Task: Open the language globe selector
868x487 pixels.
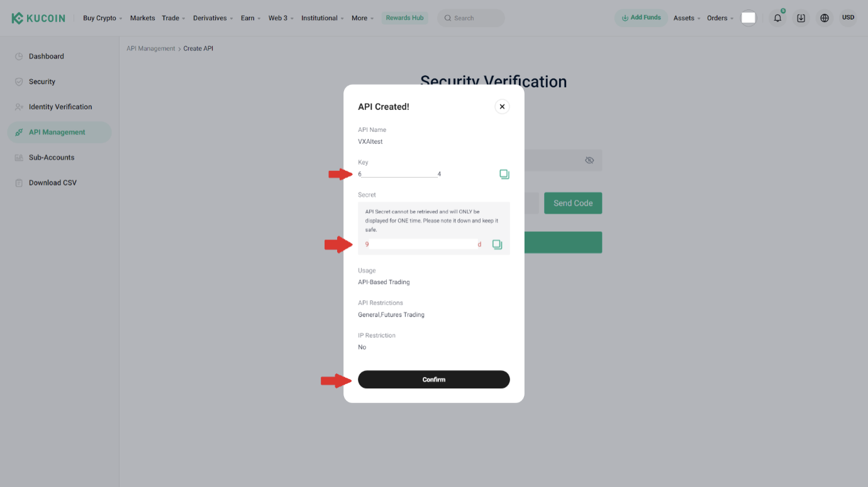Action: [x=824, y=18]
